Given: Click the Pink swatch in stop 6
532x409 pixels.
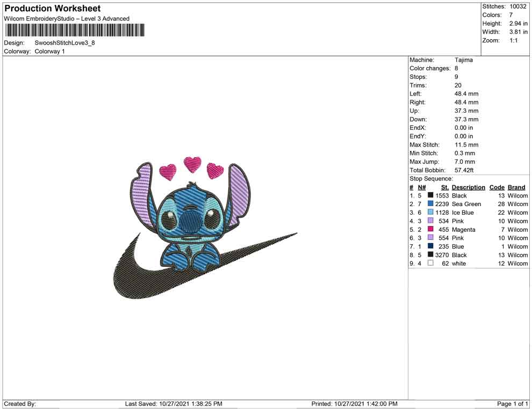Looking at the screenshot, I should 430,238.
